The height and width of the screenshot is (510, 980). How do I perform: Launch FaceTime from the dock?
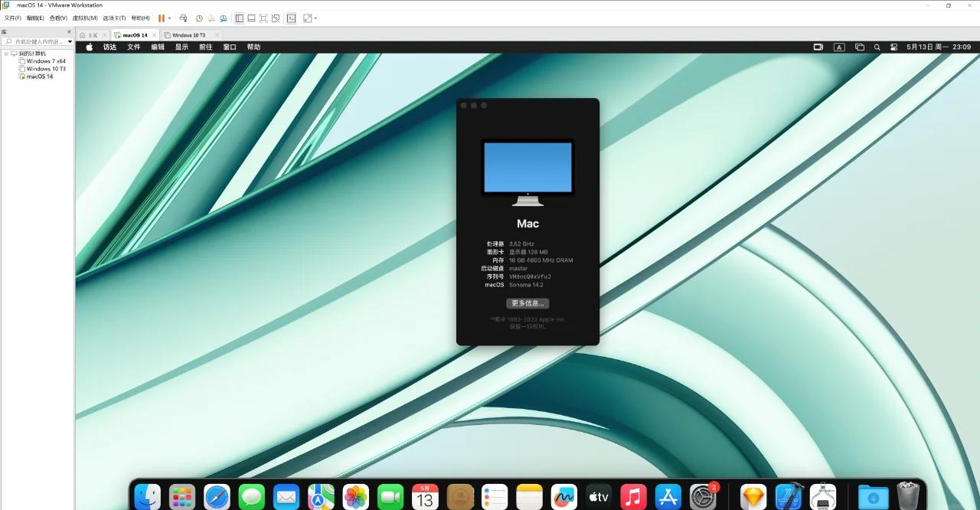[390, 497]
